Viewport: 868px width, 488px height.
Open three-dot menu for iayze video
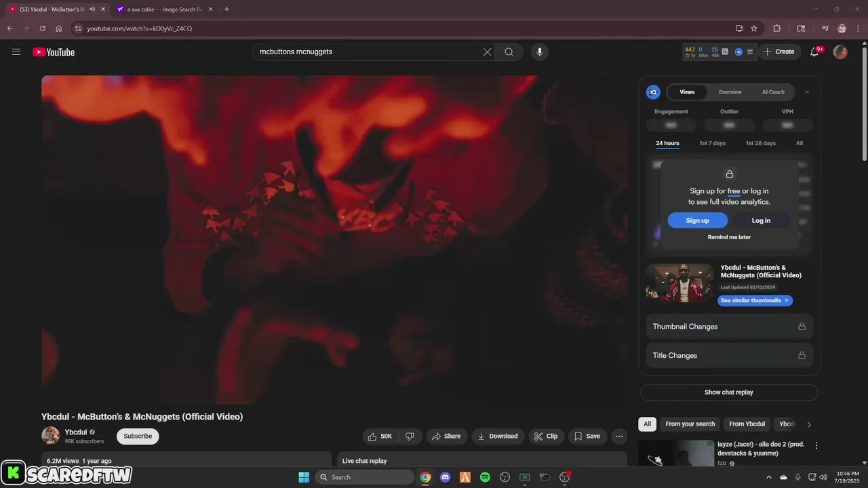coord(816,445)
